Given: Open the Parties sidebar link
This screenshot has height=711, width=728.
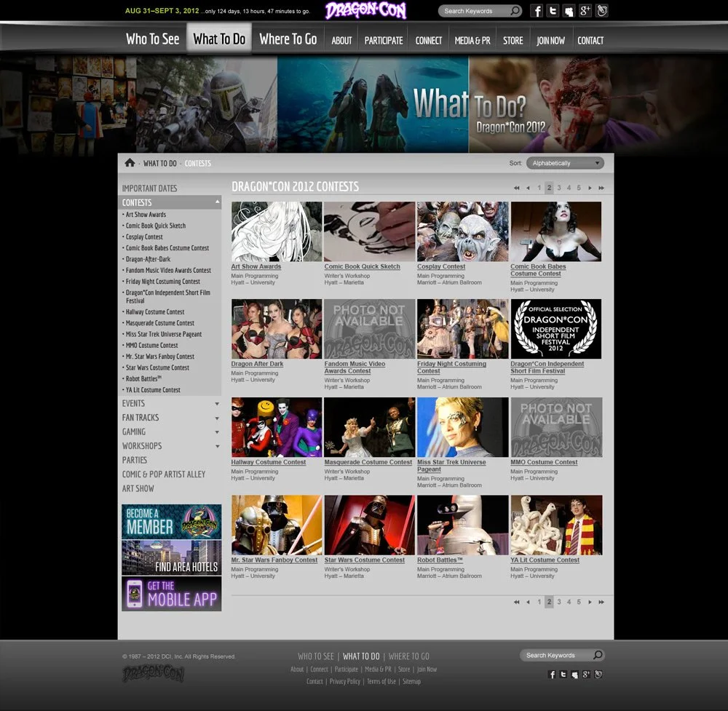Looking at the screenshot, I should [135, 460].
